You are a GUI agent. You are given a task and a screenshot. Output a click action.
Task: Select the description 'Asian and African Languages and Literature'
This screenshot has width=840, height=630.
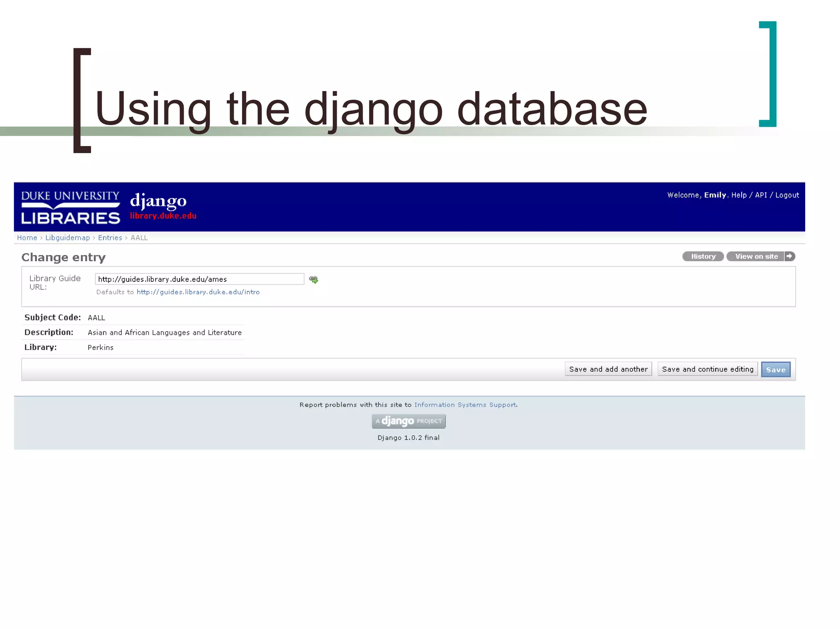pos(164,333)
